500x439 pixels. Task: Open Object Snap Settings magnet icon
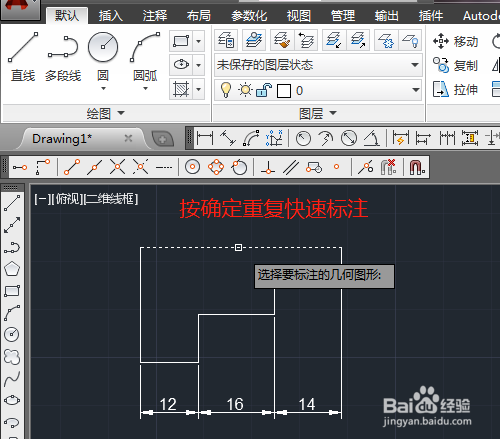point(417,167)
